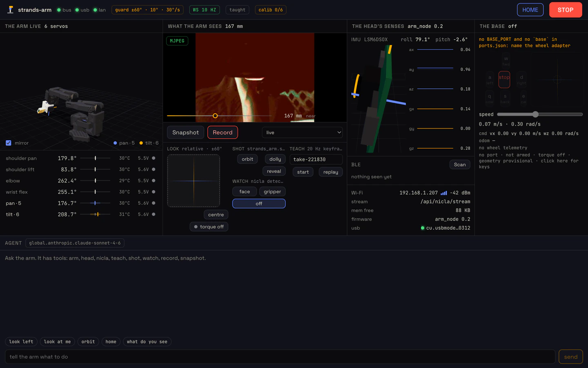588x368 pixels.
Task: Click the base stop key
Action: pyautogui.click(x=504, y=79)
